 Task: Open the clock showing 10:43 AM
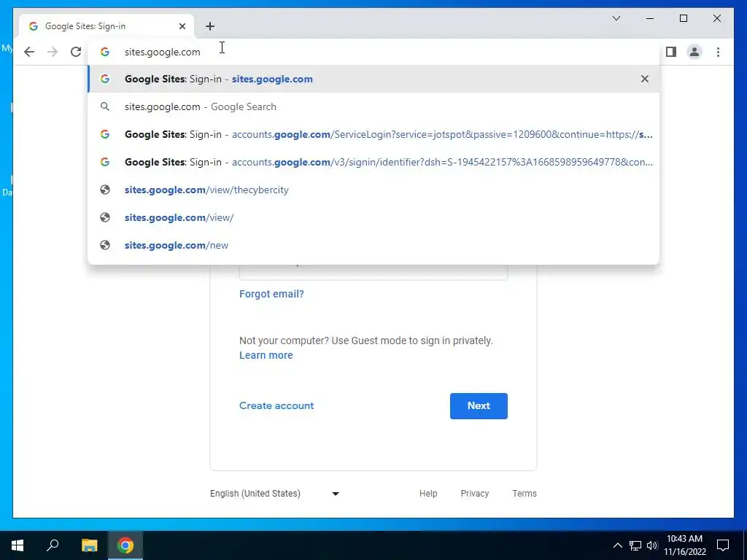tap(684, 545)
